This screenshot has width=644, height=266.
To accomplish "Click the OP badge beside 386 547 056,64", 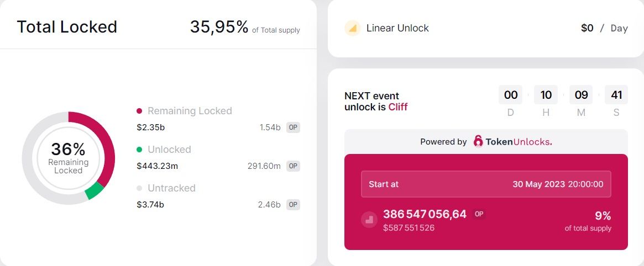I will click(x=479, y=214).
